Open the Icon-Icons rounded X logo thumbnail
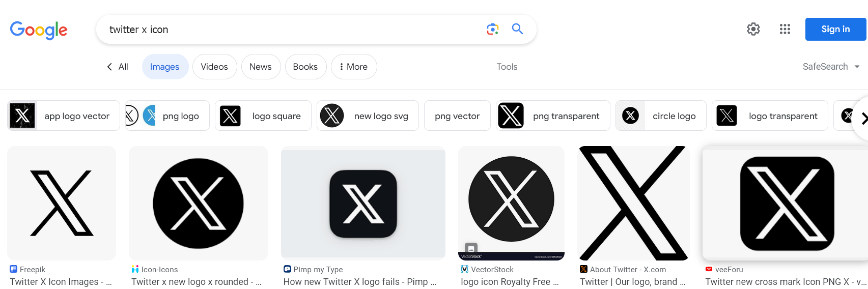This screenshot has height=289, width=868. point(198,203)
